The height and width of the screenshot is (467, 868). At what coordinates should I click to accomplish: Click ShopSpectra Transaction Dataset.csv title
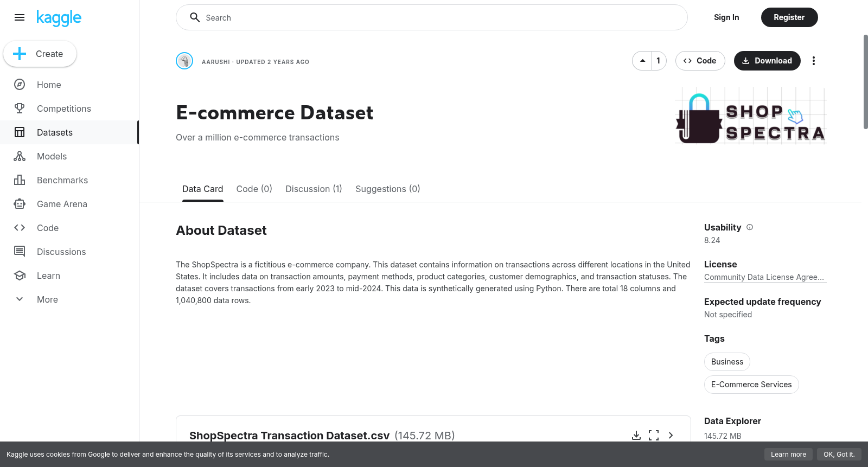point(289,436)
